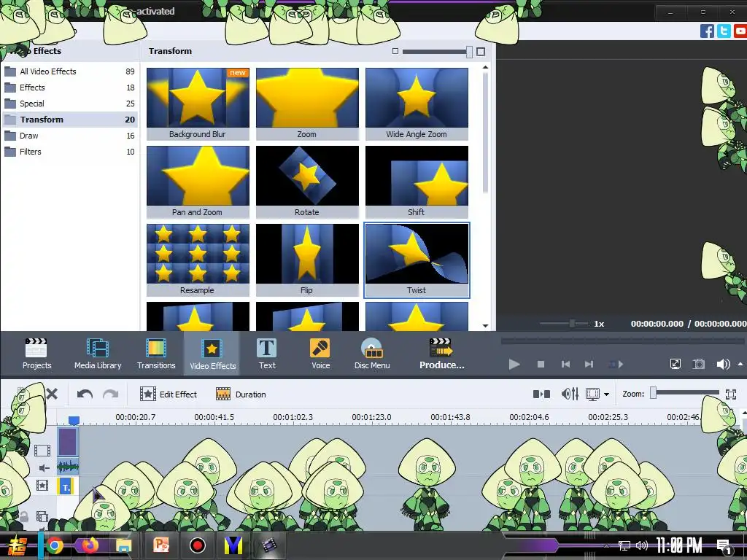The width and height of the screenshot is (747, 560).
Task: Select the Zoom effect thumbnail
Action: click(x=307, y=104)
